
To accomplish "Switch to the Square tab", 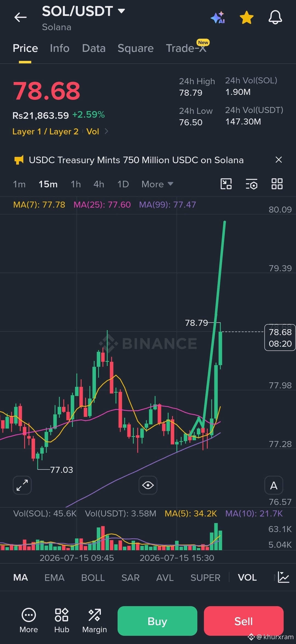I will 135,48.
